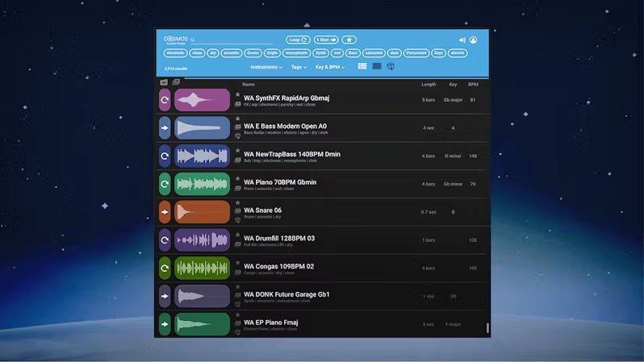
Task: Sort by the Name column header
Action: [249, 85]
